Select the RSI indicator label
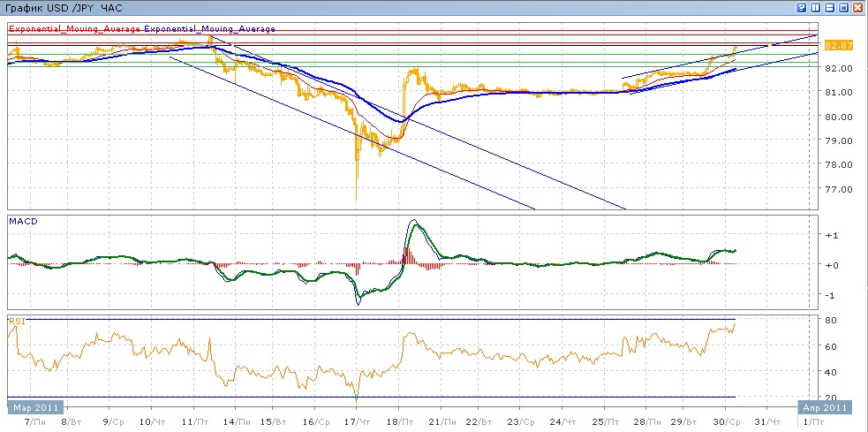 (x=16, y=320)
